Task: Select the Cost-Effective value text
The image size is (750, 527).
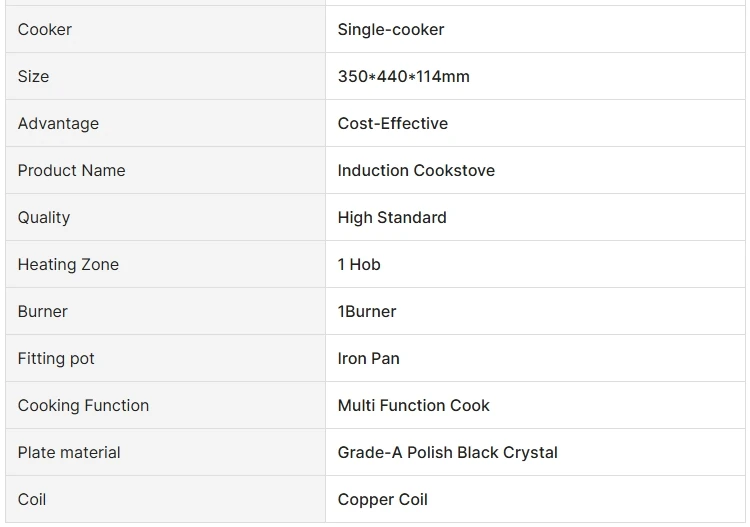Action: 392,124
